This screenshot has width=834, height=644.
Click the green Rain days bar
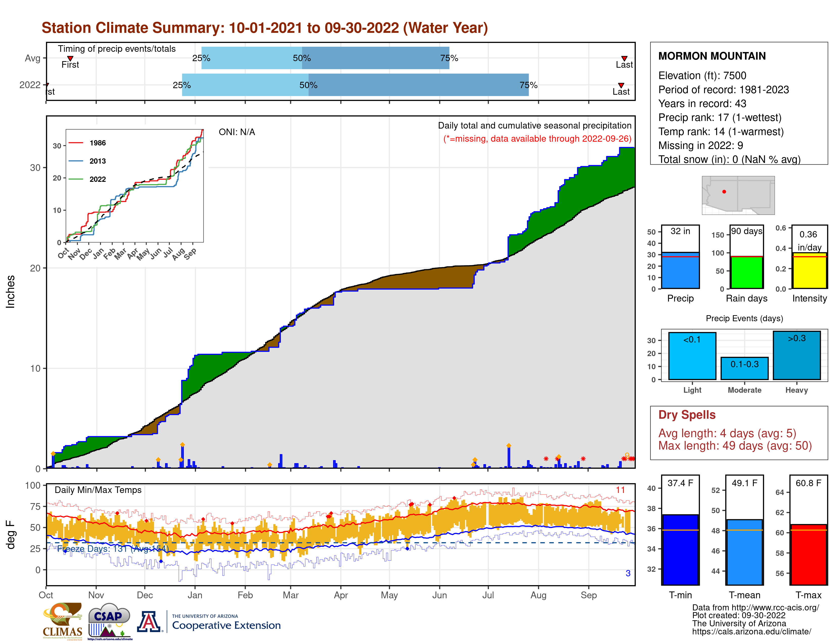tap(747, 273)
